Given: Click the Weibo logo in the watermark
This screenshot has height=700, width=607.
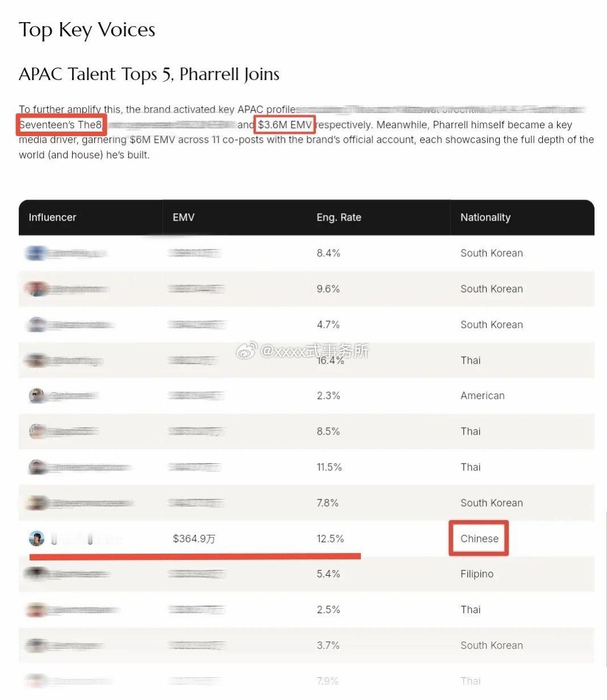Looking at the screenshot, I should pyautogui.click(x=246, y=352).
